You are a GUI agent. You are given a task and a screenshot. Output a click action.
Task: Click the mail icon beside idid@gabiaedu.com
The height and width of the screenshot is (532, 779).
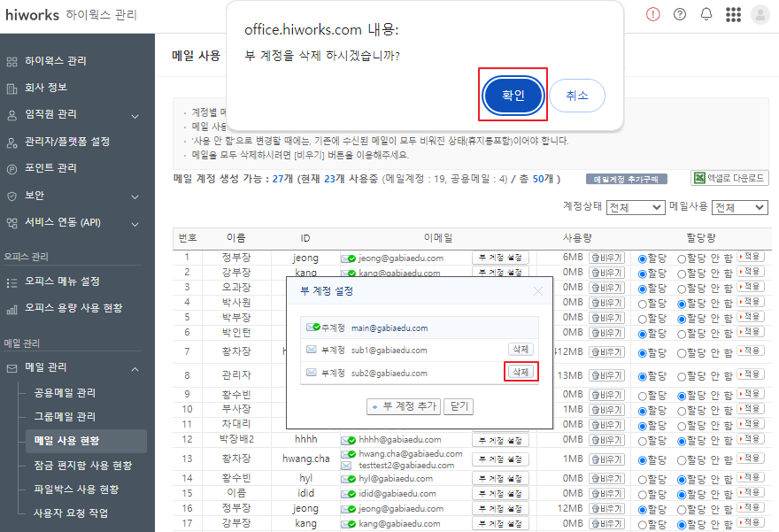pos(348,494)
